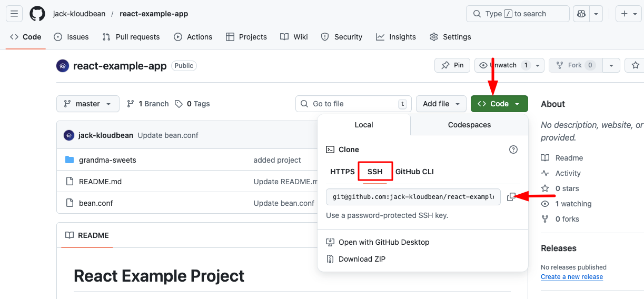The image size is (644, 299).
Task: View the 0 Tags link
Action: coord(192,104)
